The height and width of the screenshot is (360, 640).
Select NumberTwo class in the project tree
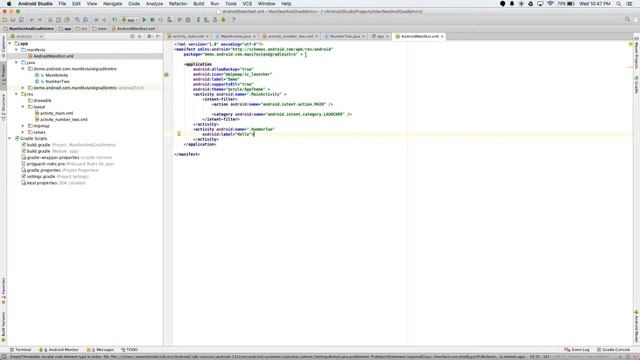[58, 82]
